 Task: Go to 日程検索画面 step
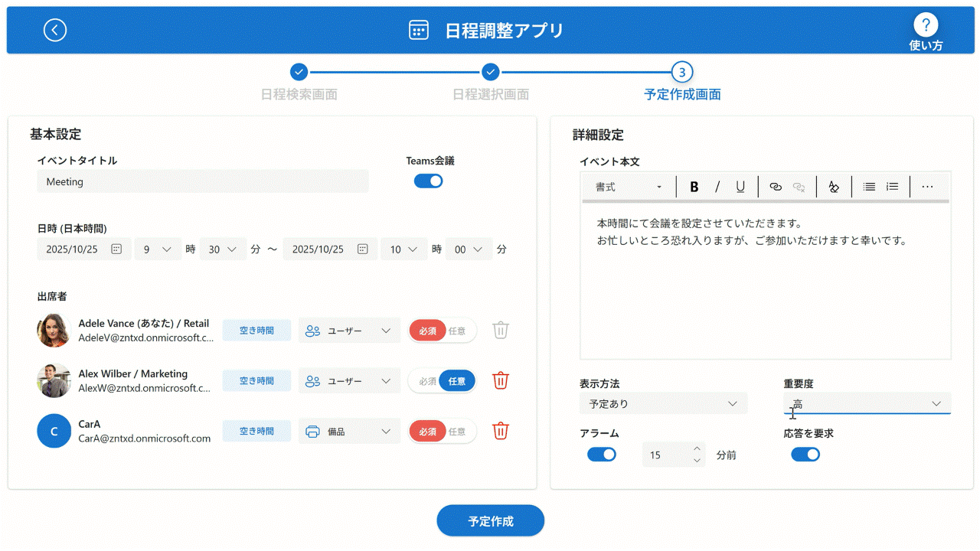point(299,73)
